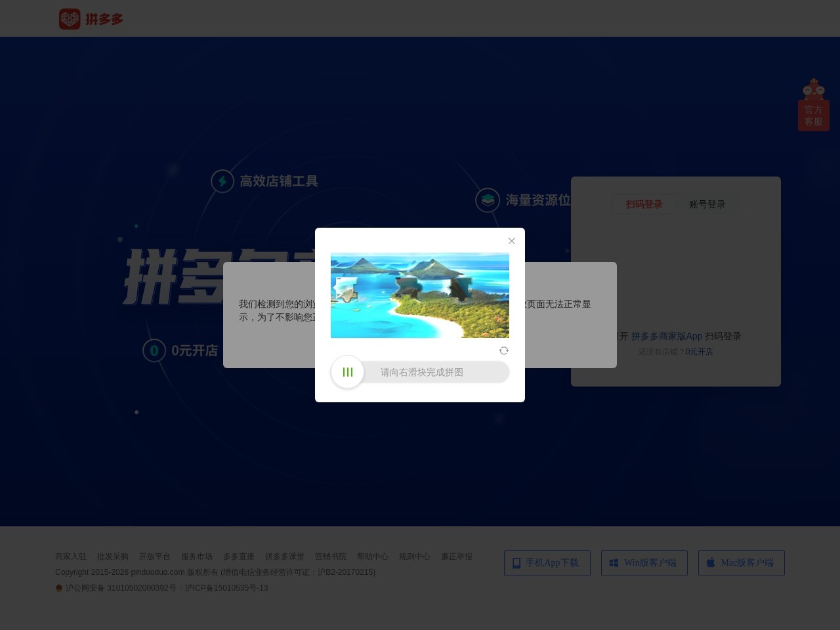
Task: Switch to the 账号登录 tab
Action: pos(707,204)
